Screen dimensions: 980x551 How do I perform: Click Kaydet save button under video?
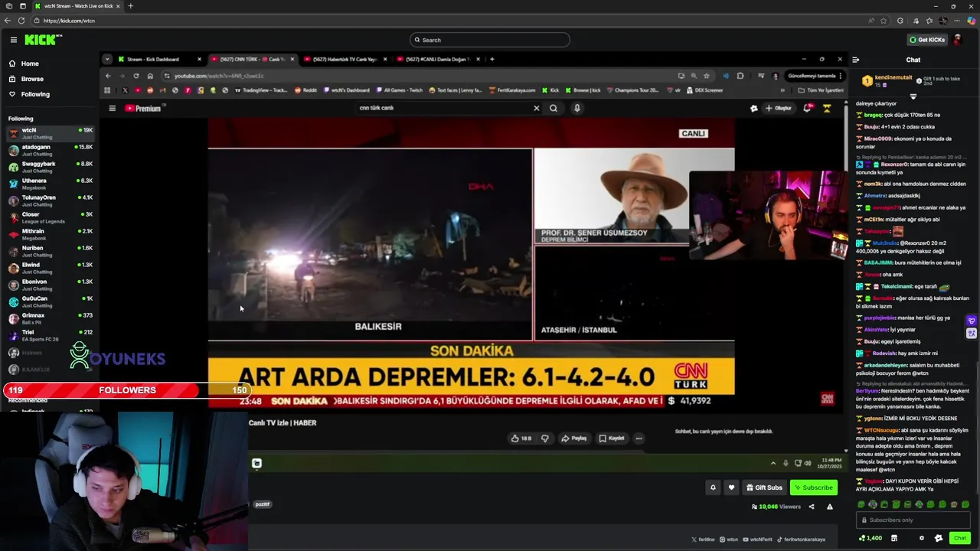pyautogui.click(x=612, y=439)
